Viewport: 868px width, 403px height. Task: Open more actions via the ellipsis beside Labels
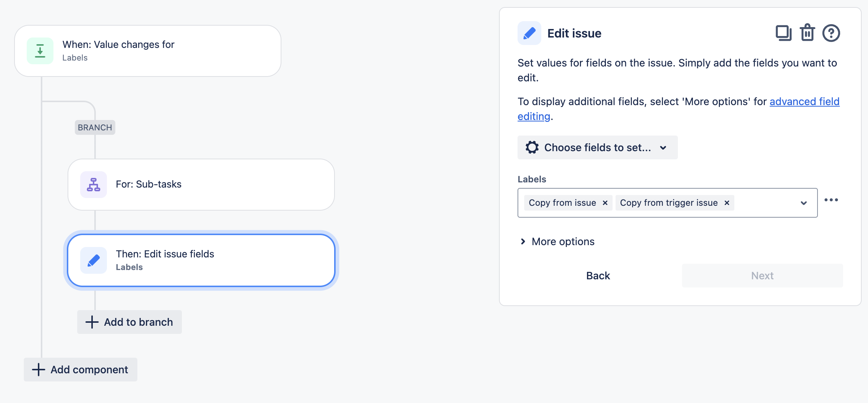point(831,199)
